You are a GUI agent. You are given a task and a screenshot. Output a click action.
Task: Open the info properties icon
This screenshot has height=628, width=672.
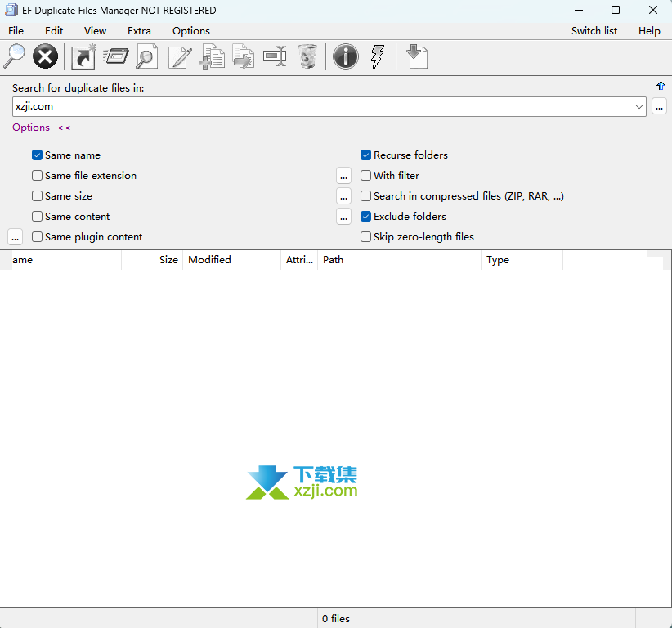[346, 56]
